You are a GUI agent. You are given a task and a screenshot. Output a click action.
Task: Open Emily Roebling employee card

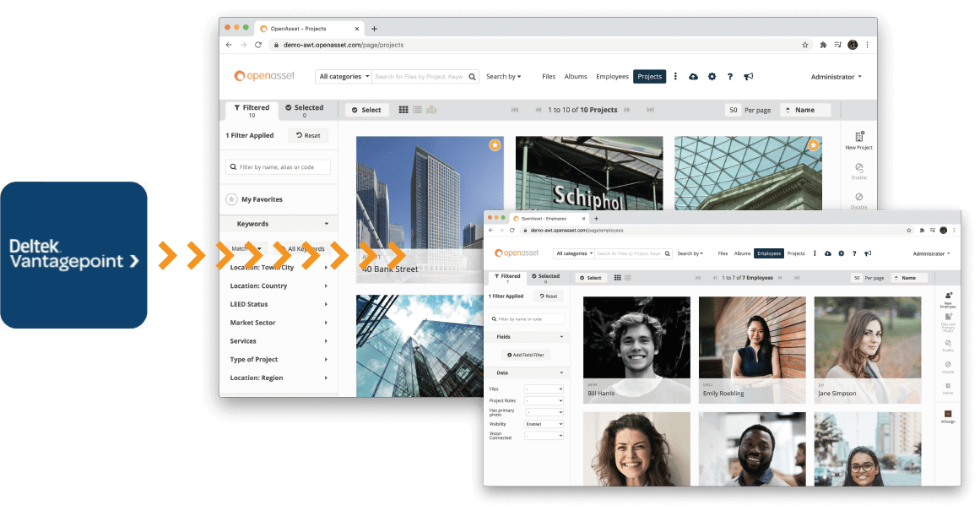752,349
